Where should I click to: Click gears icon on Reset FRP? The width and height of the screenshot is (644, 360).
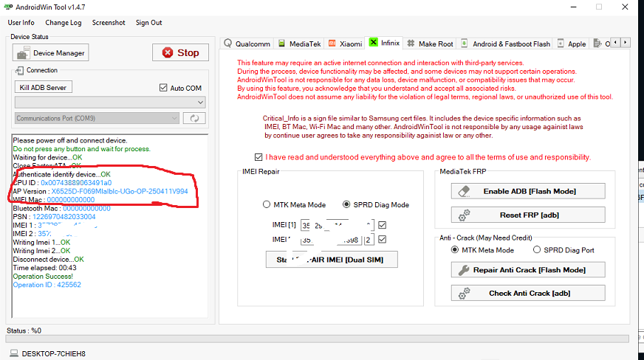tap(464, 215)
